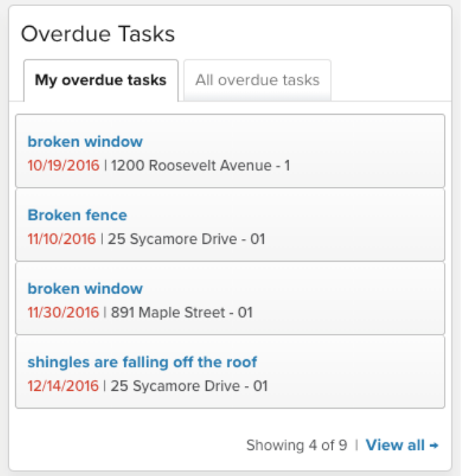Click the Overdue Tasks heading
Viewport: 461px width, 476px height.
click(x=98, y=34)
